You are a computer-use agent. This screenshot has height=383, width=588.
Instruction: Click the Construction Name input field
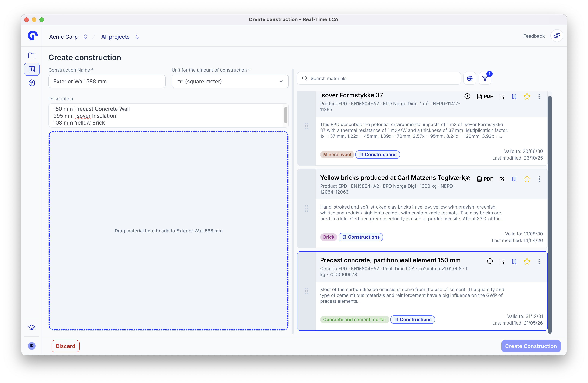pyautogui.click(x=107, y=81)
